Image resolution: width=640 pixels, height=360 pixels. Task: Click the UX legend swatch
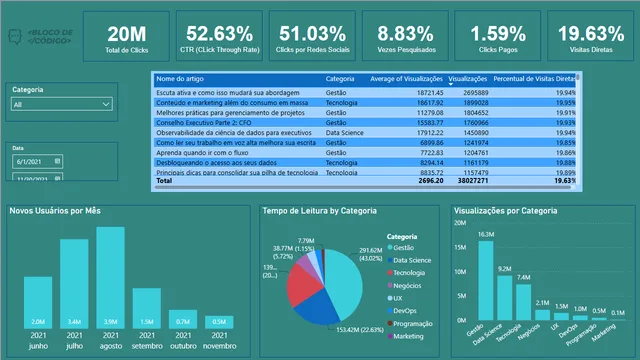(x=390, y=298)
